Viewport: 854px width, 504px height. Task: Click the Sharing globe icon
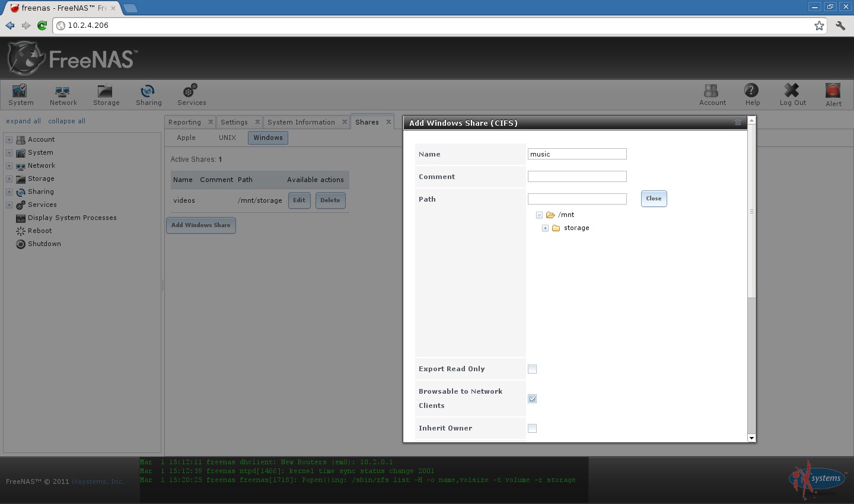[148, 94]
